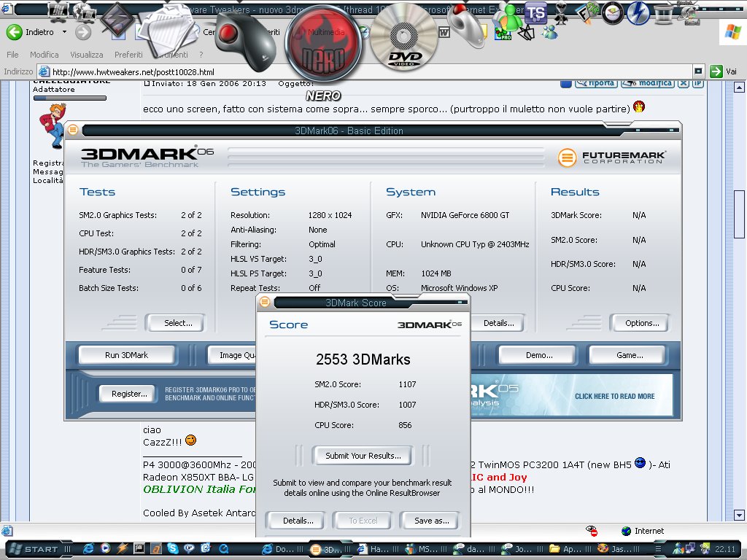
Task: Click the Internet zone status indicator
Action: 643,531
